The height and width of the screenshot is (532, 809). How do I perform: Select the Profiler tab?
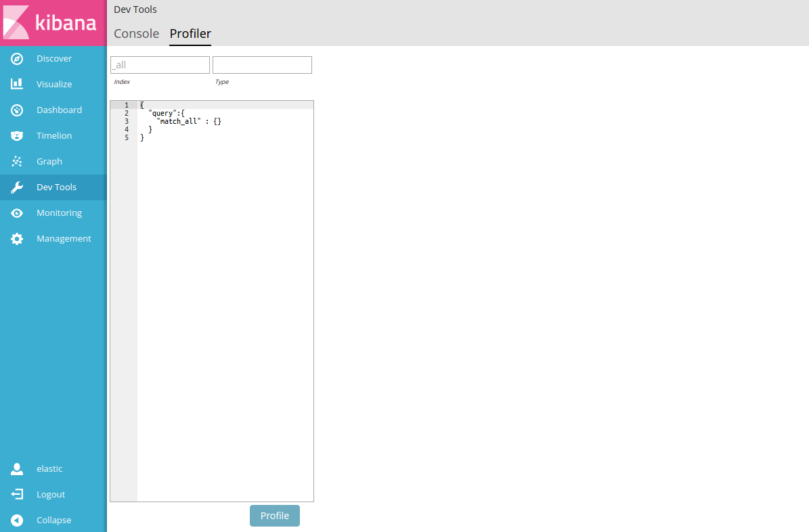(x=190, y=33)
